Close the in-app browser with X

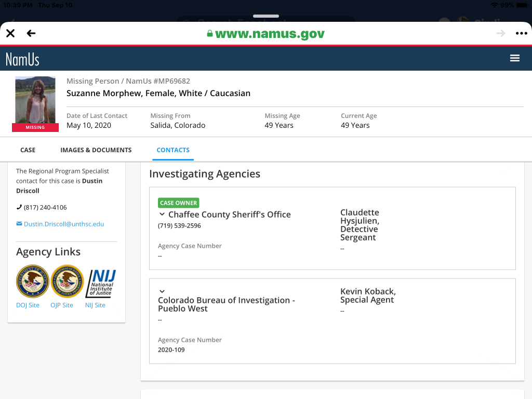click(x=10, y=33)
